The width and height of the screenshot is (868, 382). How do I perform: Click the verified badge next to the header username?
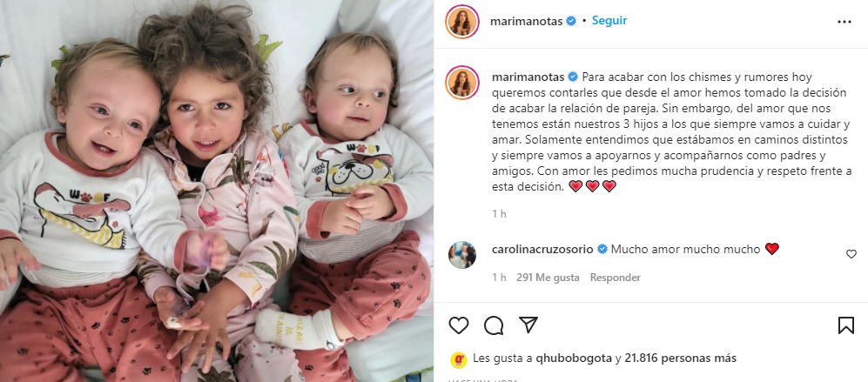coord(571,22)
